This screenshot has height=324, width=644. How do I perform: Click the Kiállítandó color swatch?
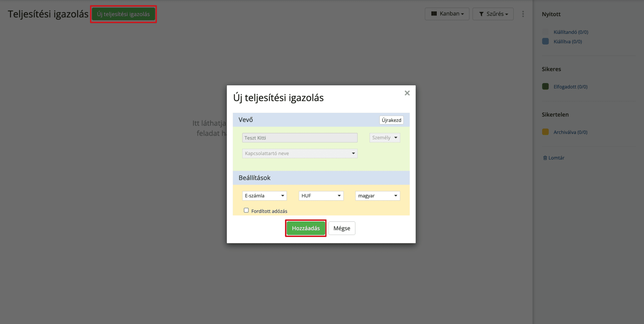pyautogui.click(x=545, y=32)
